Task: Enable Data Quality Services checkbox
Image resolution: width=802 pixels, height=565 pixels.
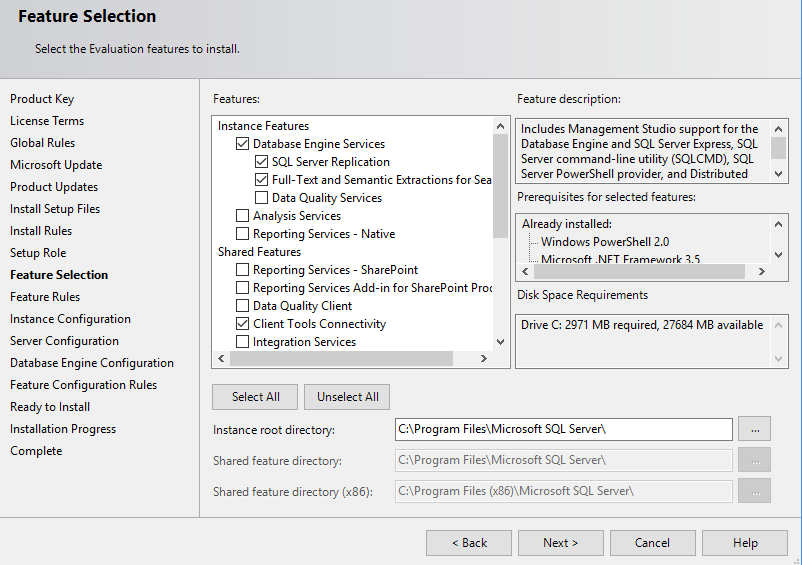Action: (x=262, y=198)
